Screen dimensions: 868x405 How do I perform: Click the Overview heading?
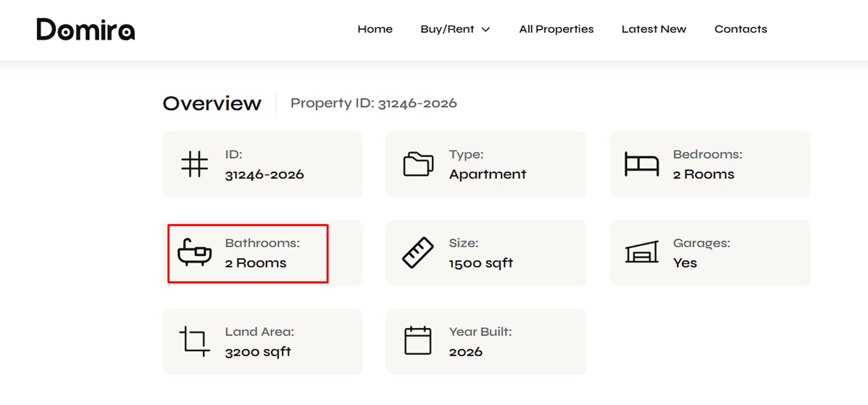212,103
